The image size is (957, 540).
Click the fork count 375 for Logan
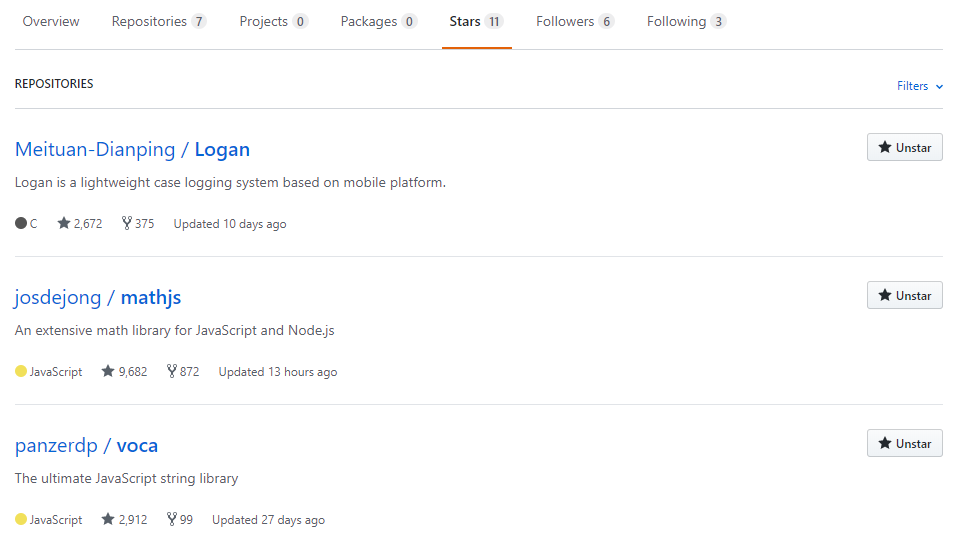(138, 223)
